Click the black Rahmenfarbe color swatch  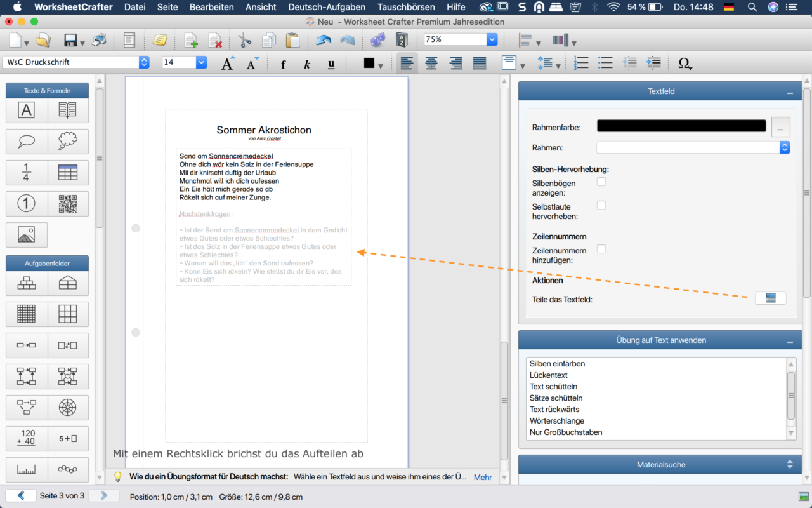pos(681,126)
